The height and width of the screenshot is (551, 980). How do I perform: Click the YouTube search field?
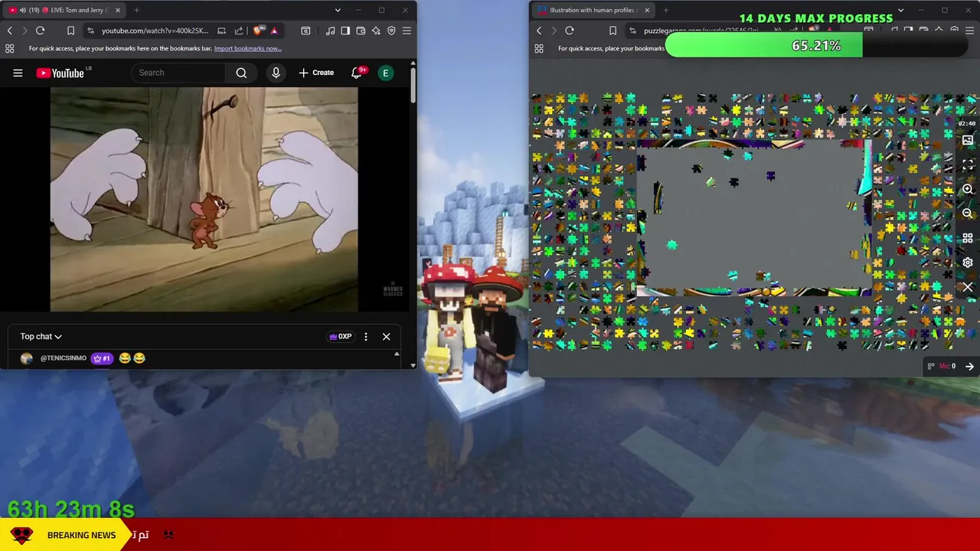(x=180, y=73)
